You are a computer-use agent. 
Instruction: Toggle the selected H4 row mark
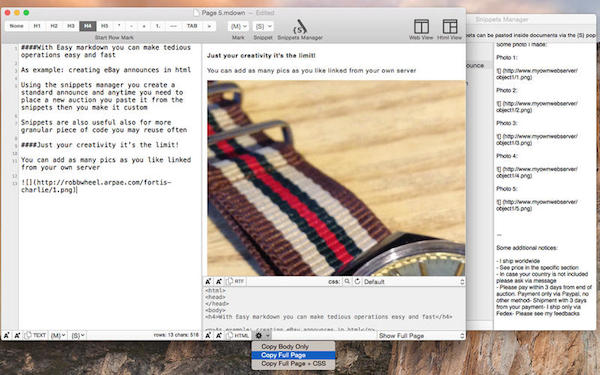88,26
